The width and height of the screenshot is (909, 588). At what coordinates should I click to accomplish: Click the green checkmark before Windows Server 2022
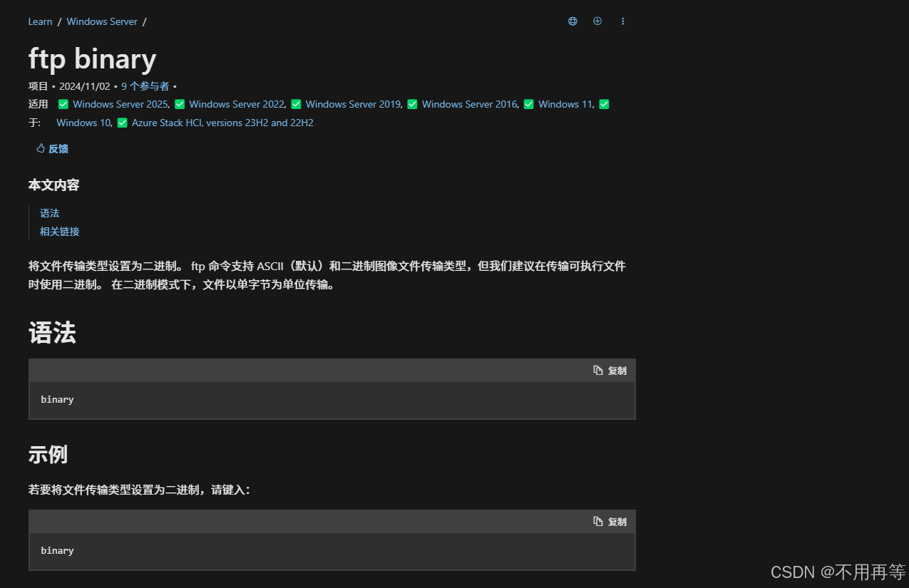[180, 104]
